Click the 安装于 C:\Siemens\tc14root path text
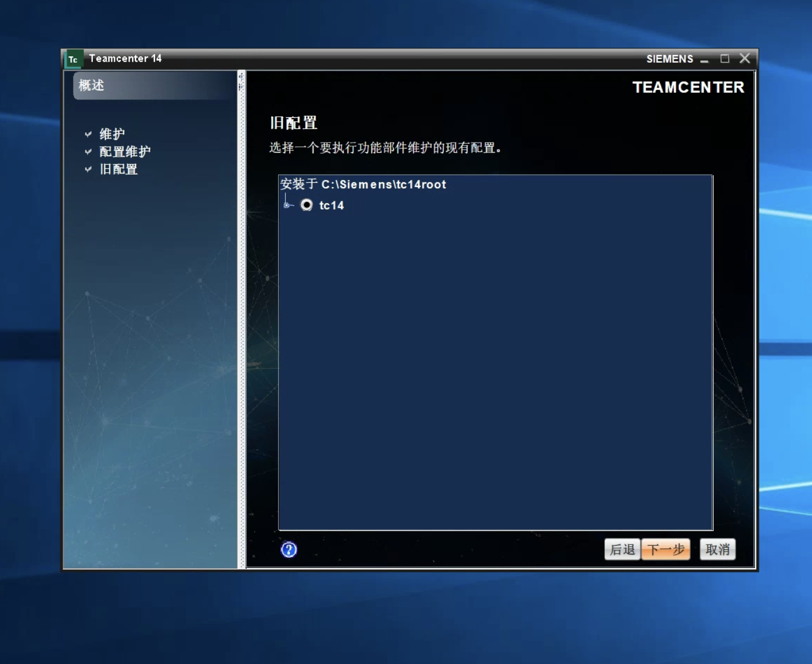The height and width of the screenshot is (664, 812). 363,184
